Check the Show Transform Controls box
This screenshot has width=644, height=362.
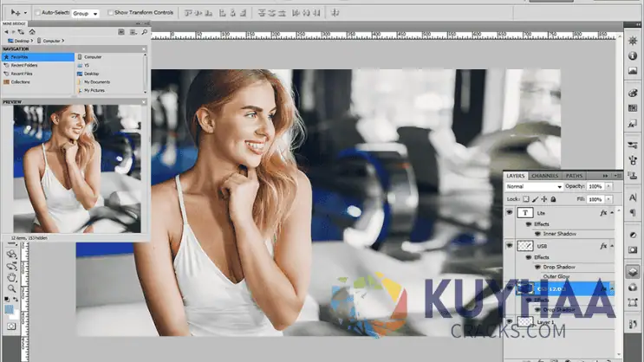(x=111, y=13)
